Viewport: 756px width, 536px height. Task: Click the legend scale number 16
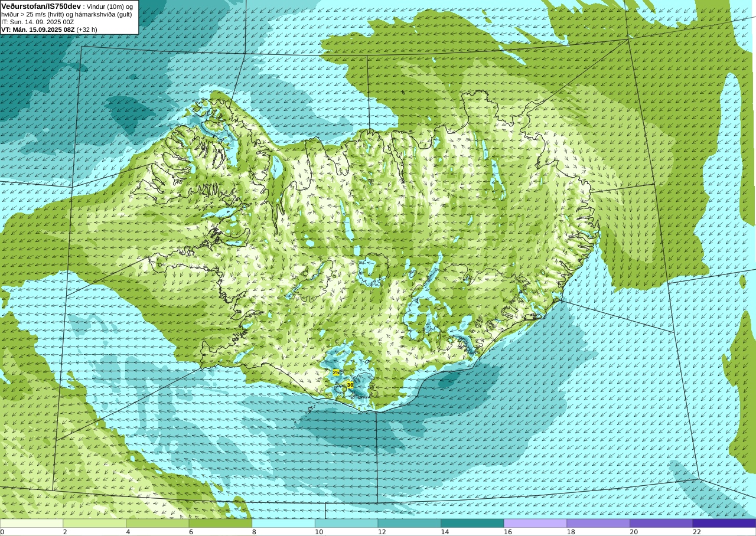(x=508, y=532)
